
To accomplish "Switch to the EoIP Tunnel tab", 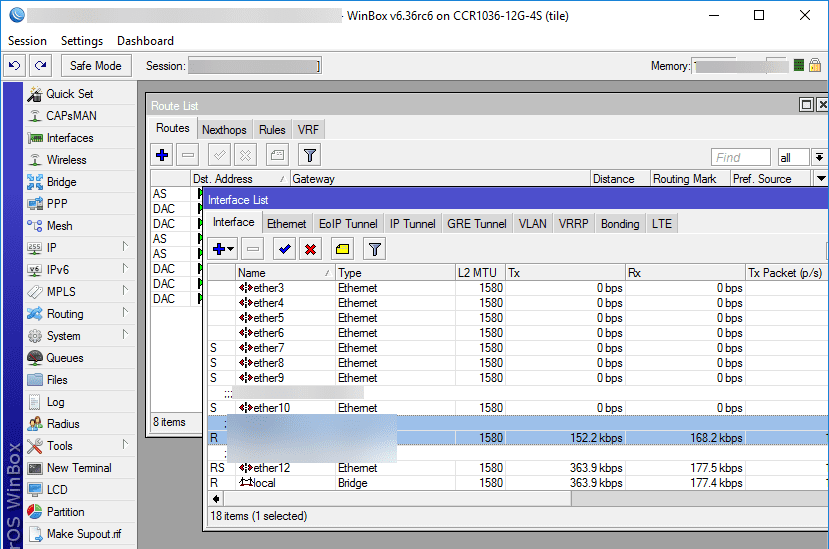I will pyautogui.click(x=348, y=224).
